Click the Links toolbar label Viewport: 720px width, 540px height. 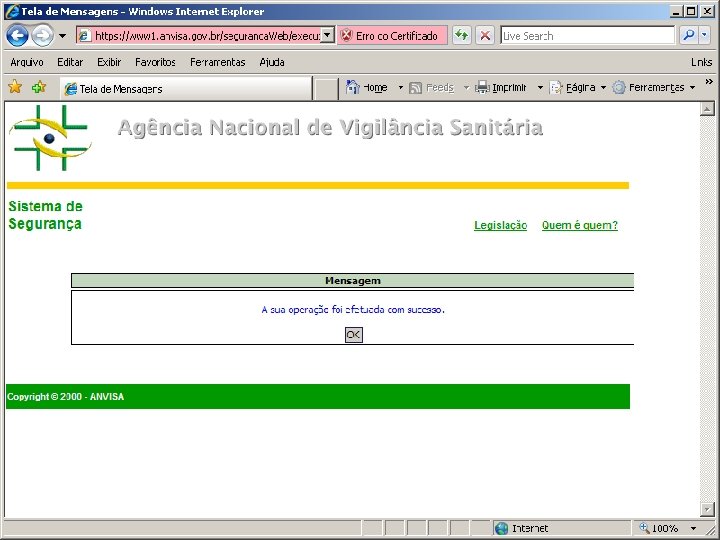pyautogui.click(x=701, y=62)
